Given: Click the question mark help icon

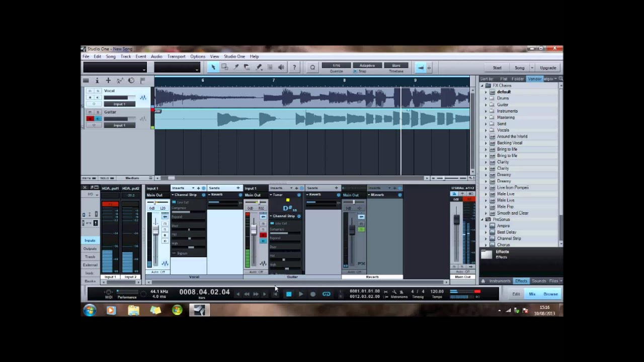Looking at the screenshot, I should (294, 67).
